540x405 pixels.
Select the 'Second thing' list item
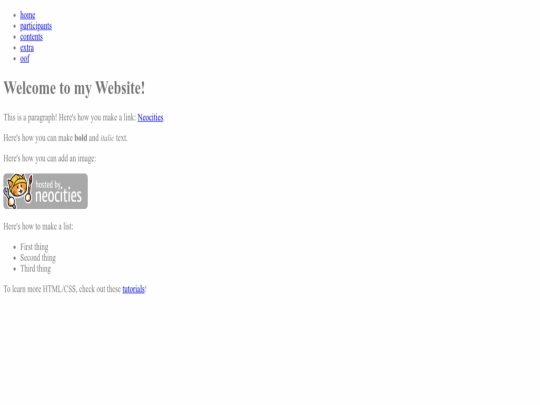click(x=38, y=258)
